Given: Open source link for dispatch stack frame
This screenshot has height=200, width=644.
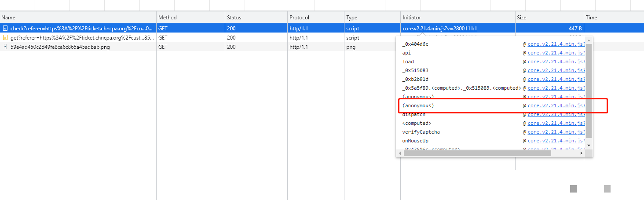Looking at the screenshot, I should click(556, 114).
